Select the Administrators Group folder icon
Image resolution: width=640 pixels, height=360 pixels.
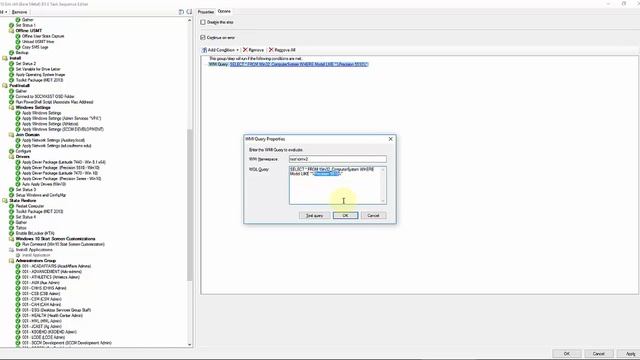[x=11, y=261]
